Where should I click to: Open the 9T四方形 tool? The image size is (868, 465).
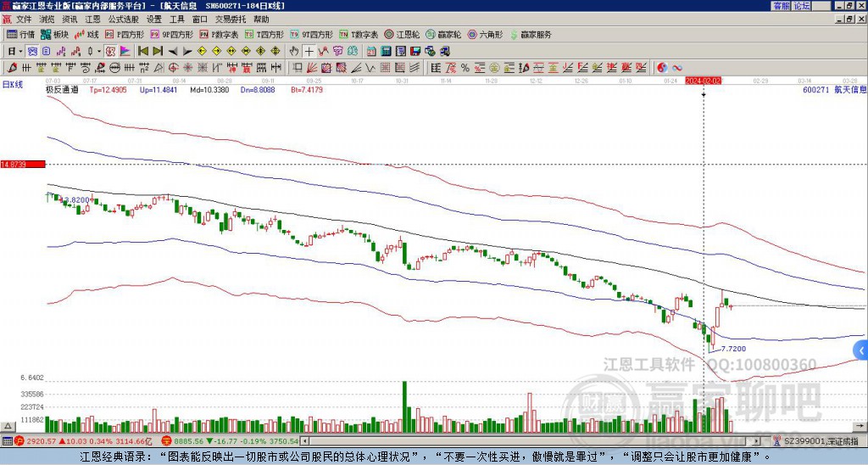pos(311,34)
